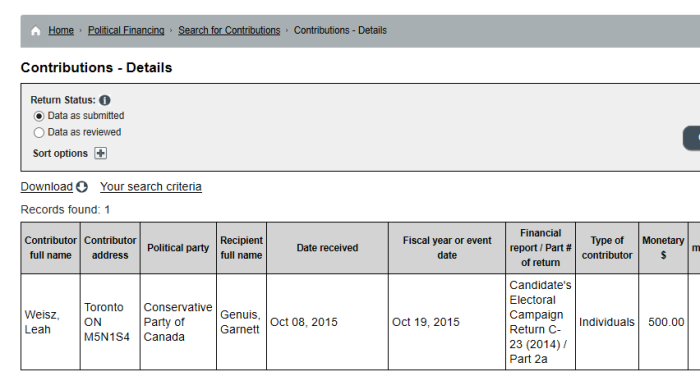Click the Monetary $ column header
This screenshot has width=700, height=381.
(x=663, y=248)
